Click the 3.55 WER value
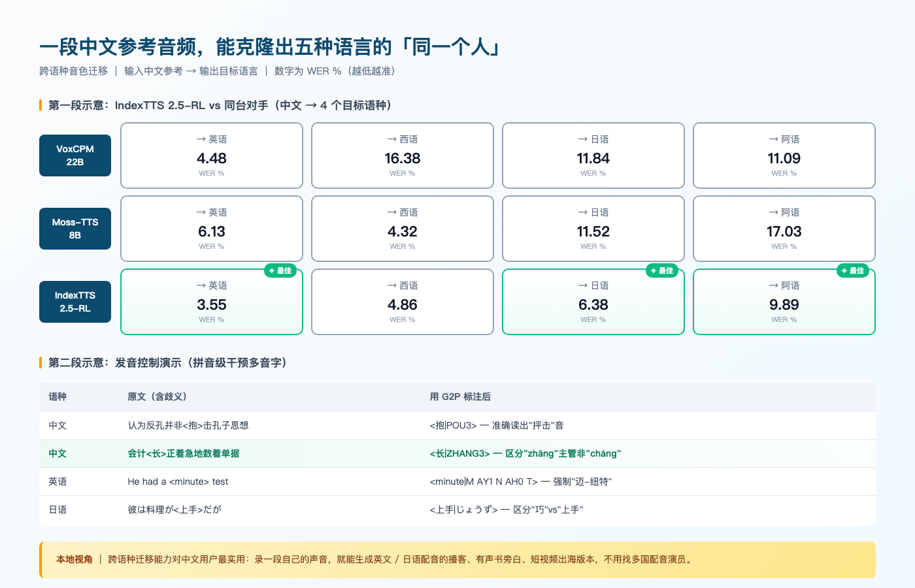The height and width of the screenshot is (588, 915). click(212, 304)
